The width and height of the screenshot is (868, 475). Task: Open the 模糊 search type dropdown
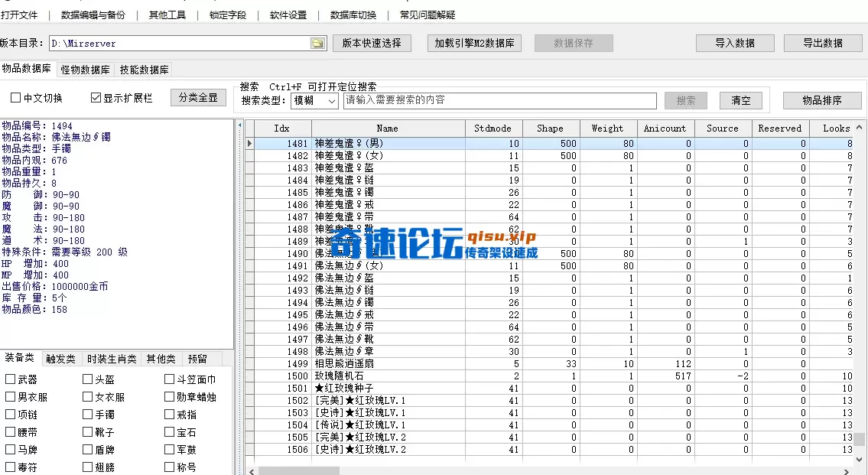313,100
